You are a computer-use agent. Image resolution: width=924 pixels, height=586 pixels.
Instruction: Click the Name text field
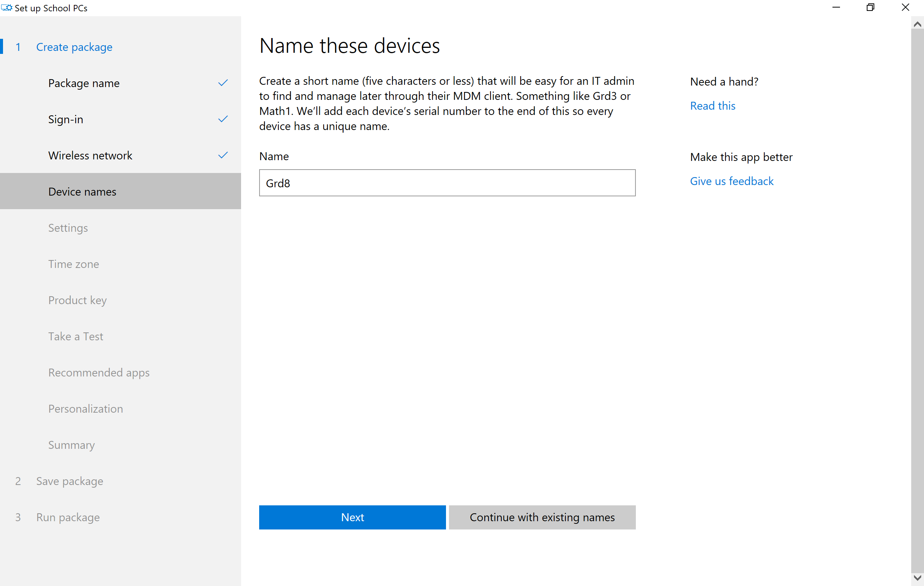pos(447,183)
